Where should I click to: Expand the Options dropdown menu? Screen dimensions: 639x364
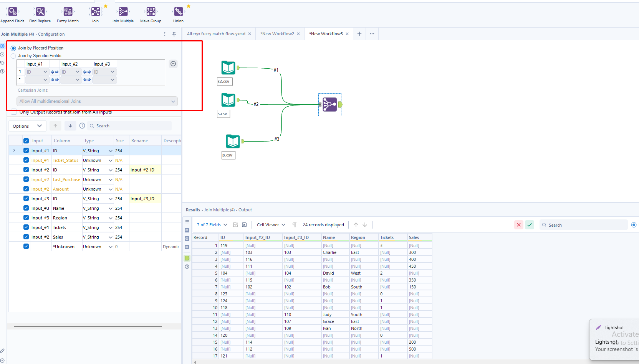point(27,126)
